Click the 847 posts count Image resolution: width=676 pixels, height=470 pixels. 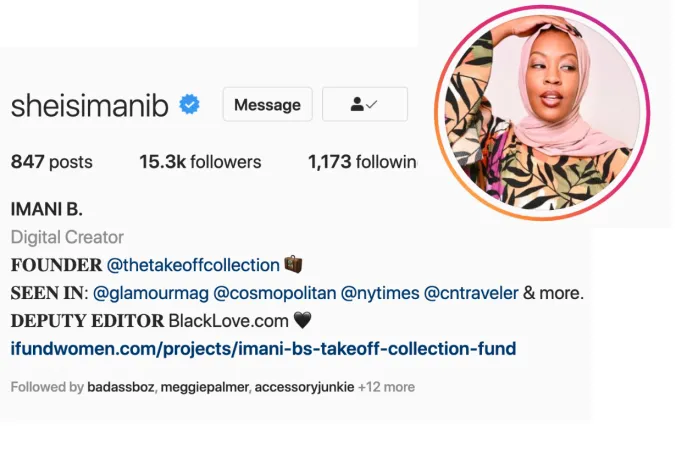[52, 162]
